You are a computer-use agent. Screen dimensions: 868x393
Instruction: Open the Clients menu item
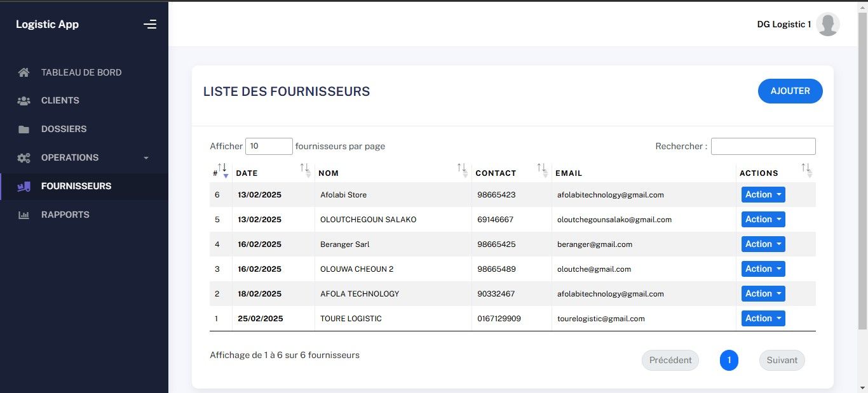tap(84, 100)
